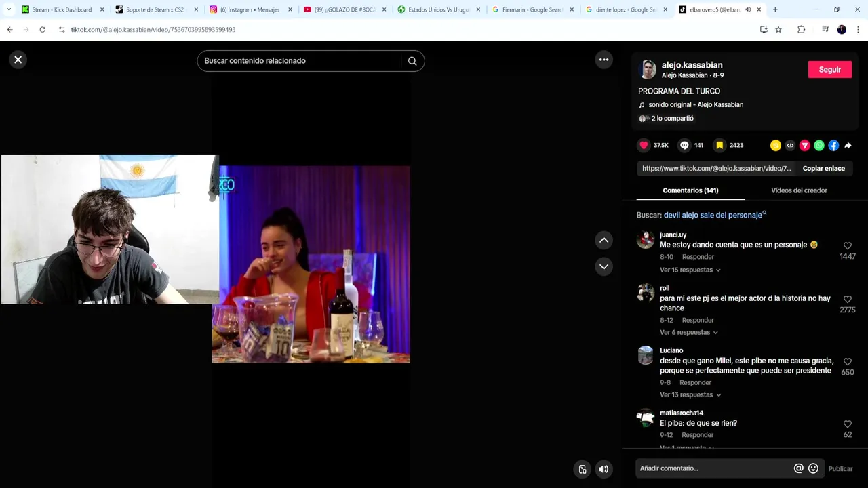The height and width of the screenshot is (488, 868).
Task: Like matiasrocha14's comment
Action: click(x=847, y=424)
